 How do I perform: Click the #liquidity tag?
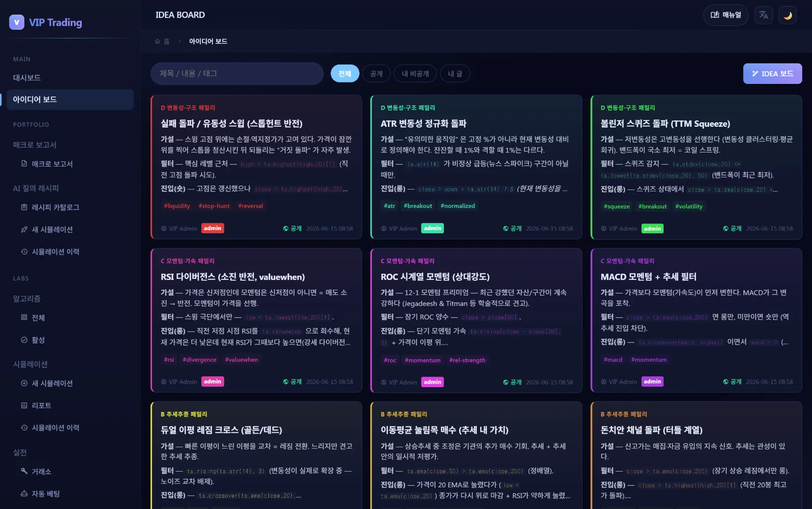coord(177,206)
